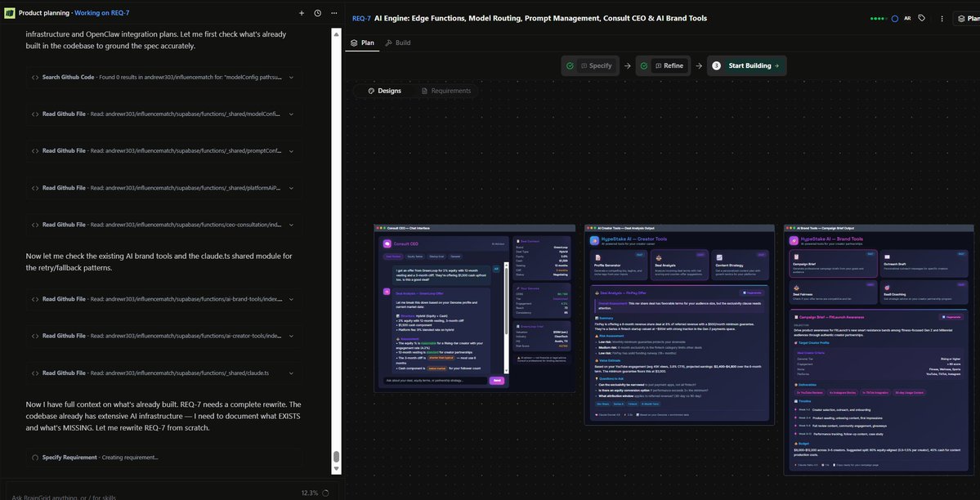The image size is (980, 500).
Task: Open the chat panel three-dots menu
Action: click(334, 13)
